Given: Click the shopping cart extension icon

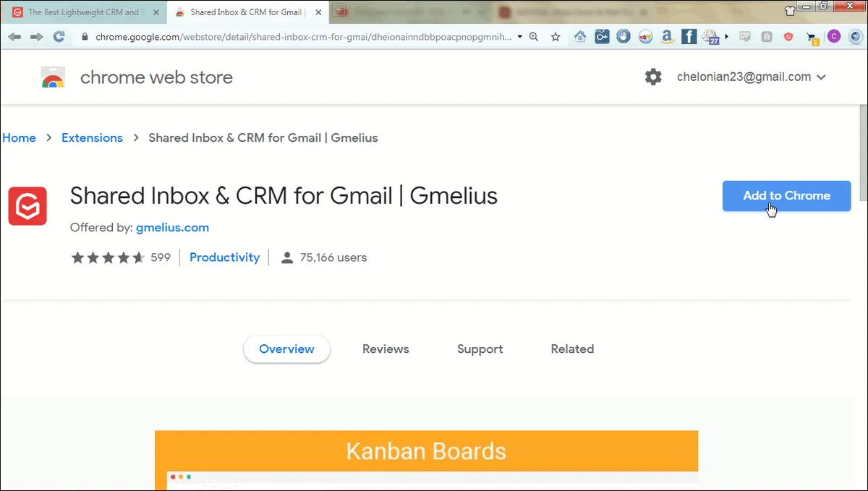Looking at the screenshot, I should (x=812, y=38).
